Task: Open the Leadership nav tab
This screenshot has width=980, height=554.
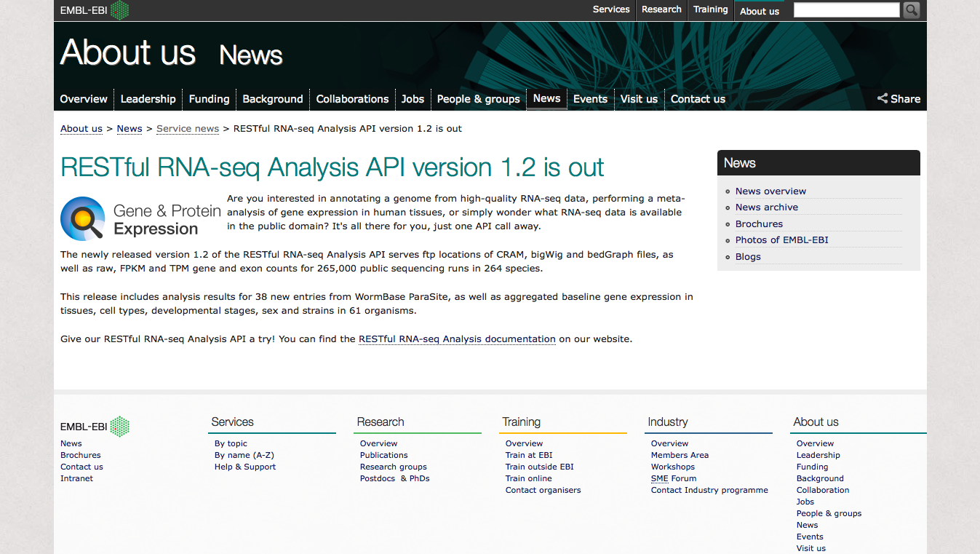Action: pos(148,99)
